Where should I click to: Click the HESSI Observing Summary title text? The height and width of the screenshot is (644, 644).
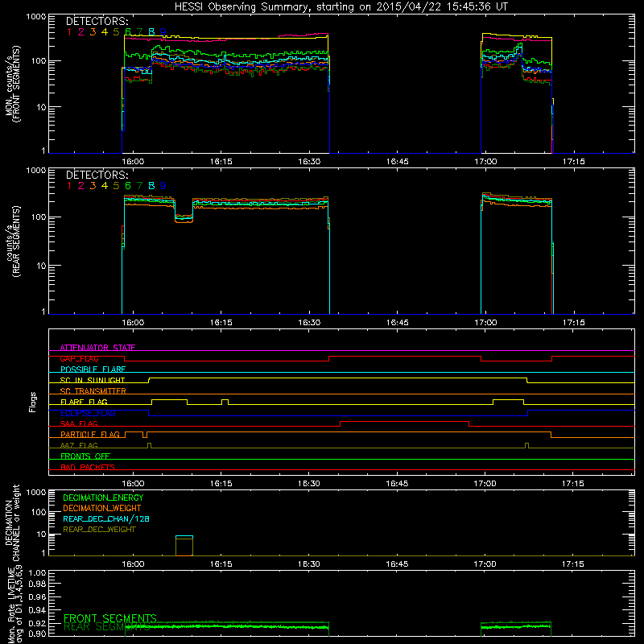click(x=341, y=6)
